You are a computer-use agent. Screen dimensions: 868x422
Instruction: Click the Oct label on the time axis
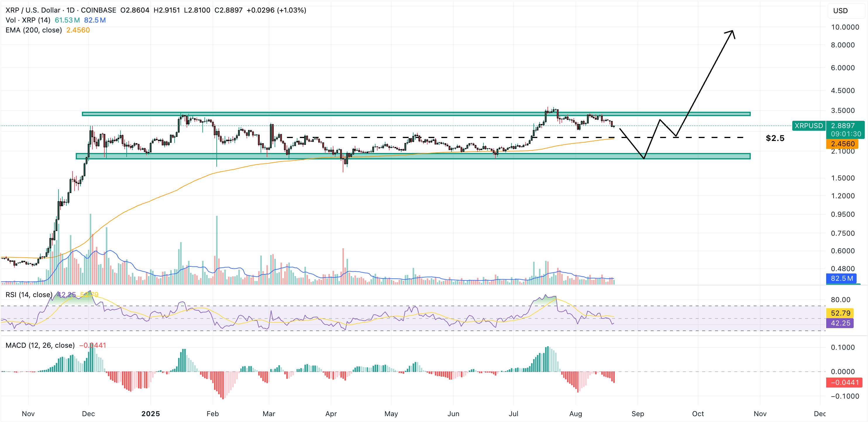coord(698,414)
